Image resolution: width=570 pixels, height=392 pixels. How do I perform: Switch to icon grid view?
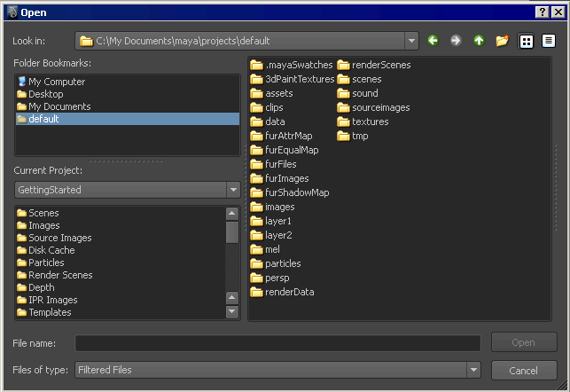tap(526, 41)
